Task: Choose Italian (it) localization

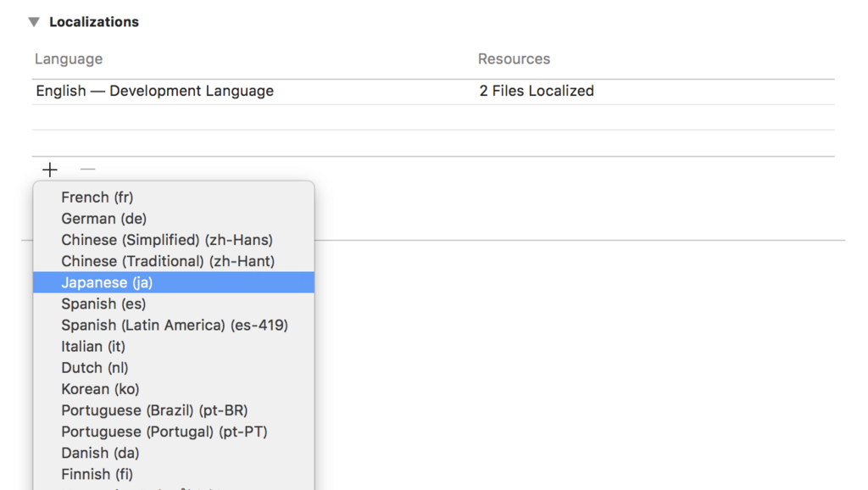Action: click(x=174, y=347)
